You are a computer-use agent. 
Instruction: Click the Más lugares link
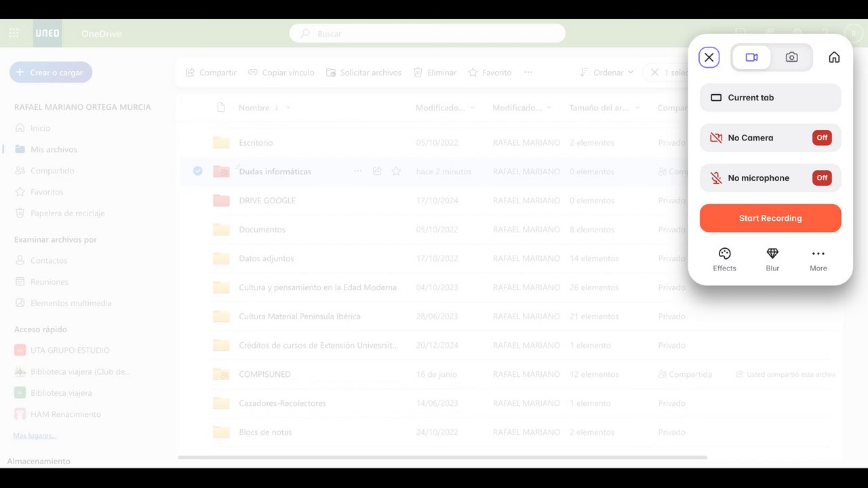click(x=35, y=435)
